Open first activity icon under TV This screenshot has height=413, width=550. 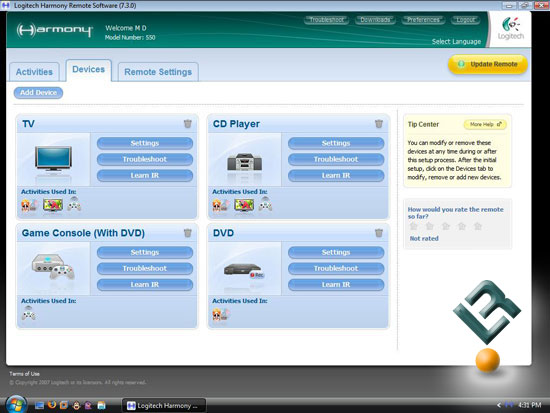click(29, 205)
